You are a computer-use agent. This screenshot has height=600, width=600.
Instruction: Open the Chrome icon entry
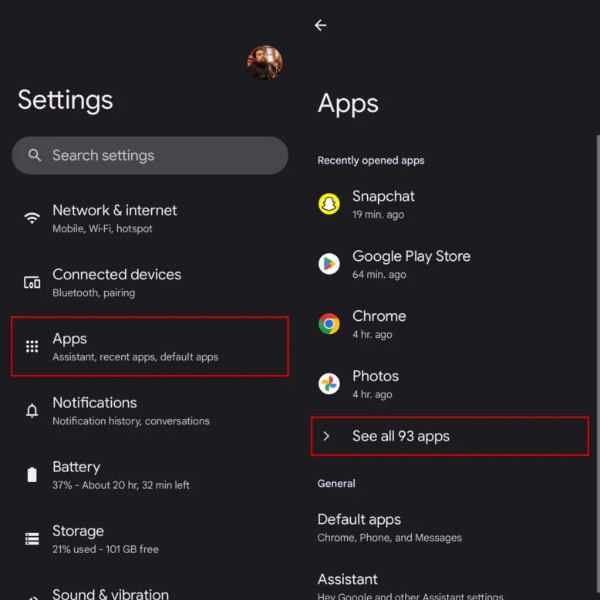(x=329, y=324)
